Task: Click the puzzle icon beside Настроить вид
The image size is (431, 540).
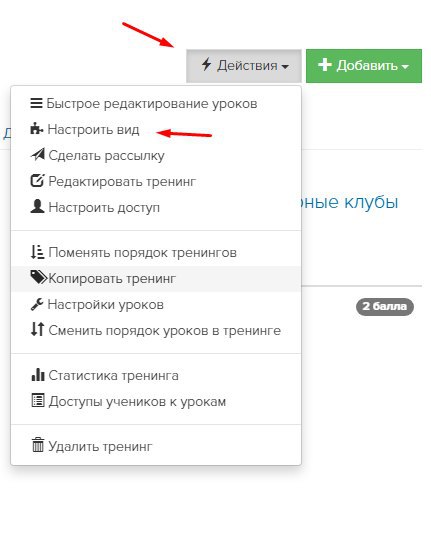Action: pos(37,129)
